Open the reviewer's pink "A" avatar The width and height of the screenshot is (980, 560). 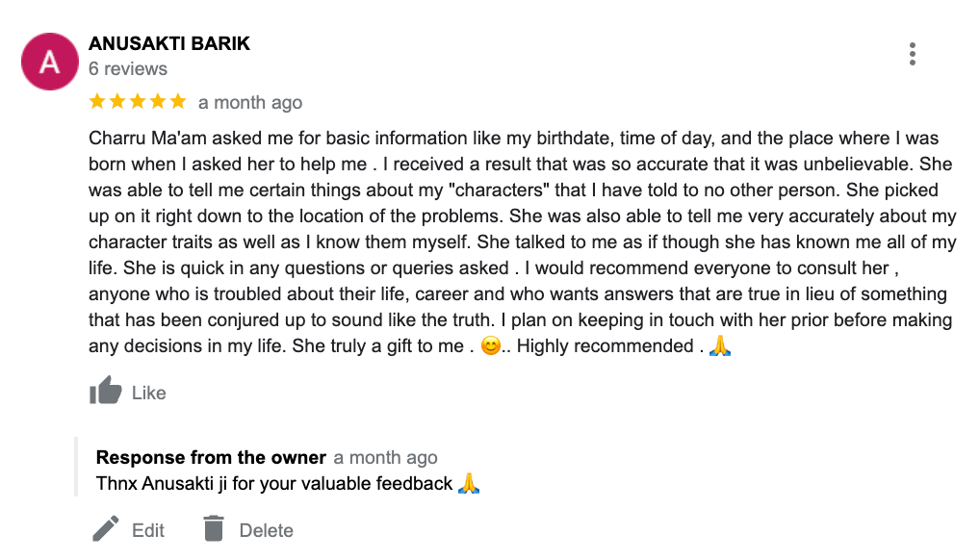pyautogui.click(x=48, y=62)
